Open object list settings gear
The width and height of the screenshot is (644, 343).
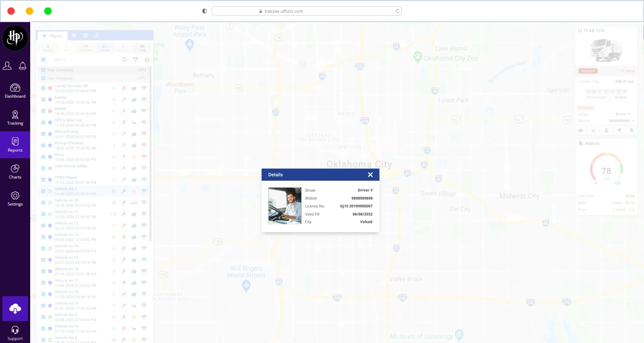click(x=147, y=60)
